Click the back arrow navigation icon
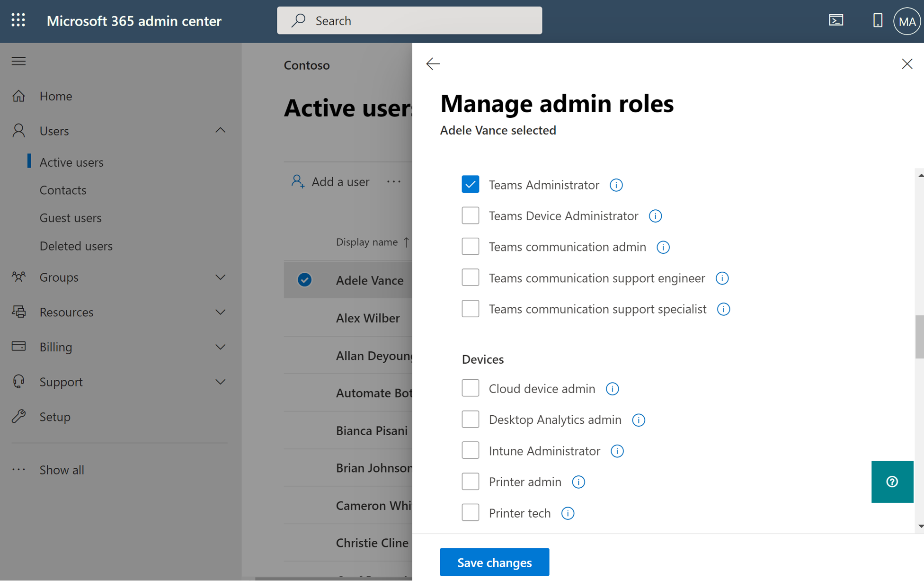This screenshot has width=924, height=581. tap(433, 63)
